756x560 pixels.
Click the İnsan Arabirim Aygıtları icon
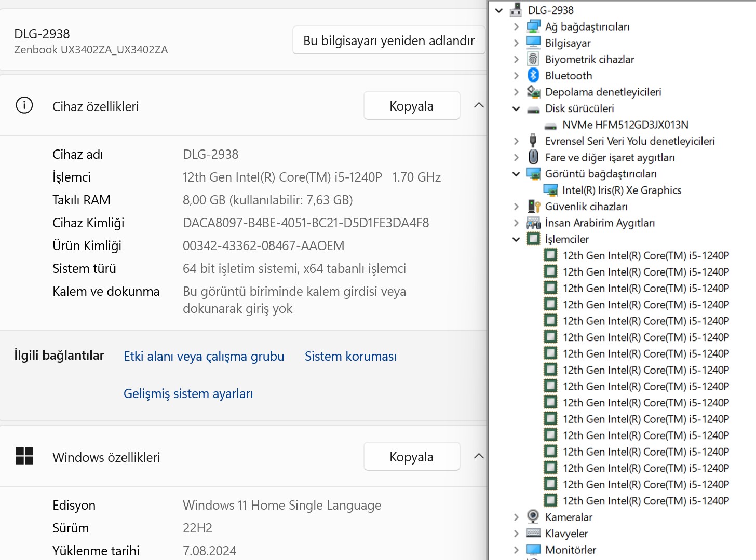pyautogui.click(x=533, y=223)
